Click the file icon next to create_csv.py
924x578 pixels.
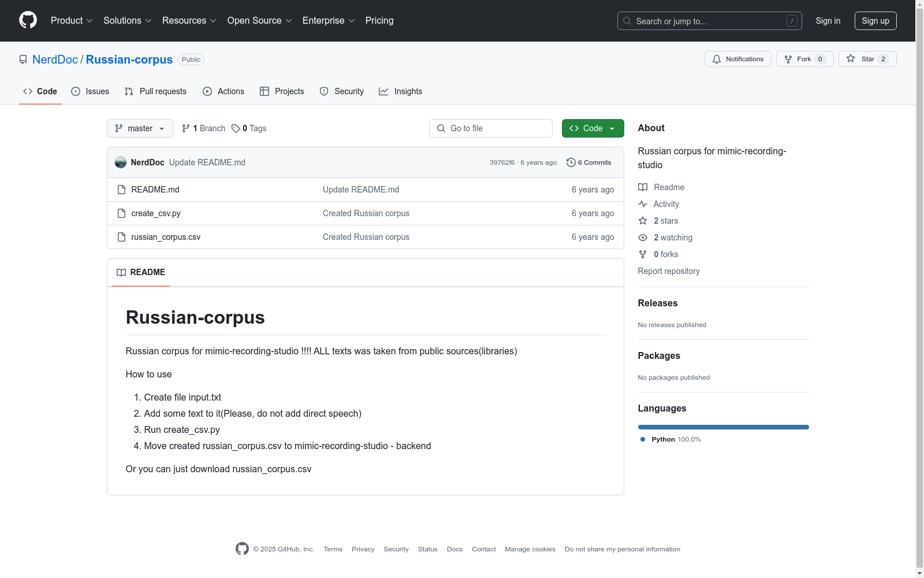pyautogui.click(x=121, y=213)
